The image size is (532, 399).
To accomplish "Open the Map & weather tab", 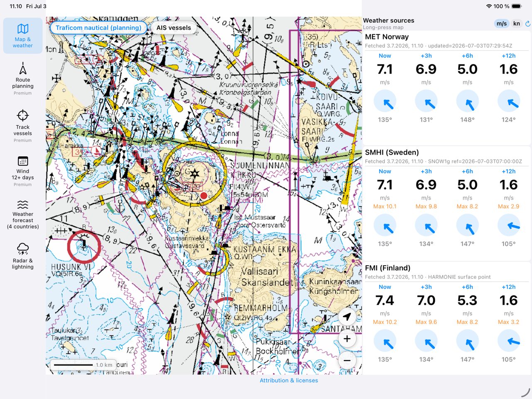I will click(x=23, y=36).
